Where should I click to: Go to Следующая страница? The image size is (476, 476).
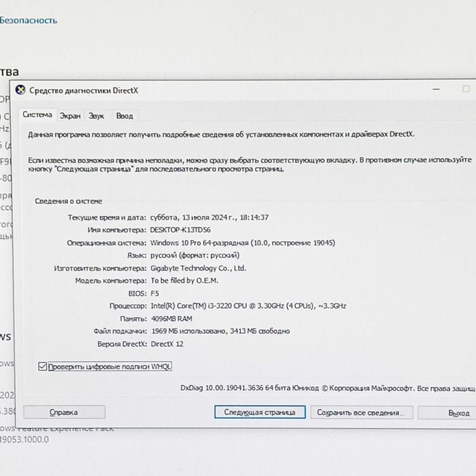(260, 412)
